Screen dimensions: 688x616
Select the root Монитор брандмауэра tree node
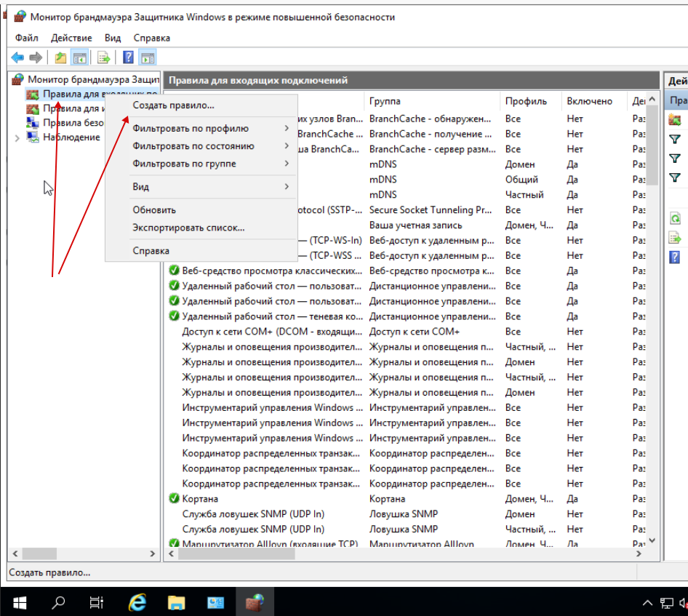(93, 79)
